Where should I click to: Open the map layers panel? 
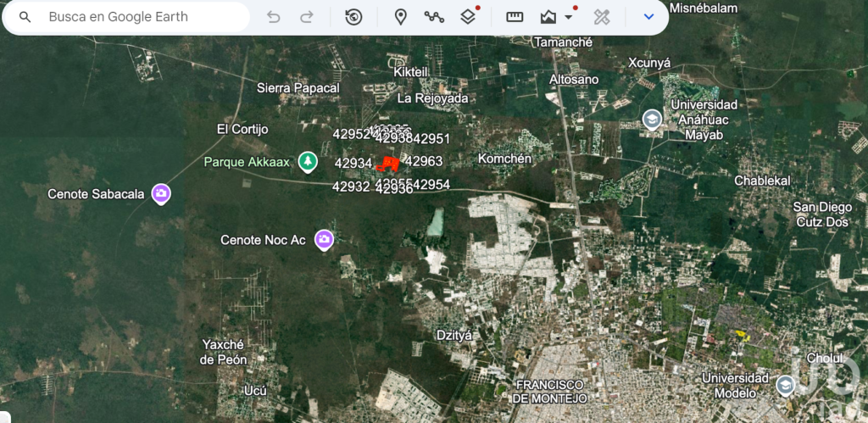tap(468, 17)
